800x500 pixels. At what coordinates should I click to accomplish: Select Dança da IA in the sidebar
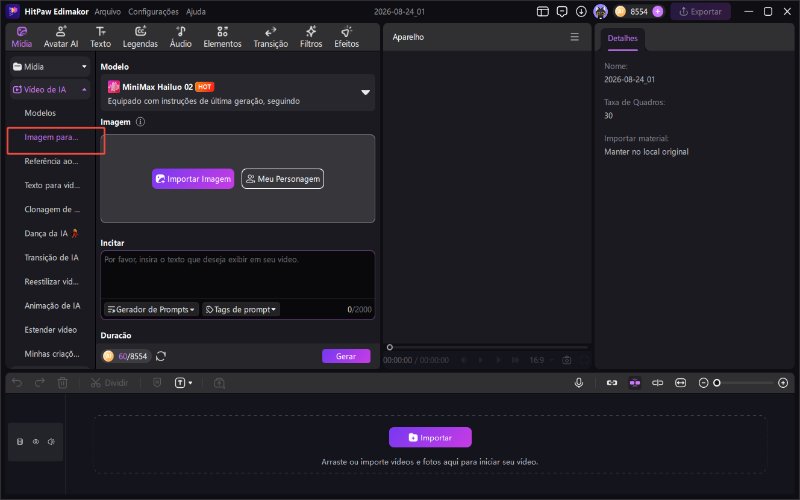pos(51,234)
